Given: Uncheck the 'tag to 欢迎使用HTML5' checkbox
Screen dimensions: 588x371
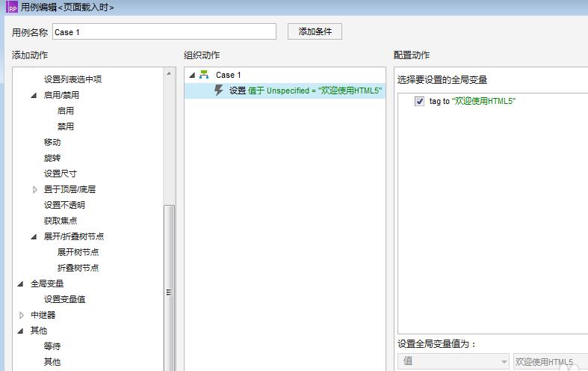Looking at the screenshot, I should [419, 102].
